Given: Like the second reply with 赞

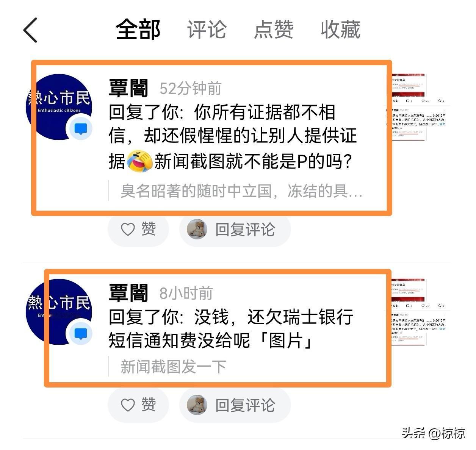Looking at the screenshot, I should click(x=138, y=405).
